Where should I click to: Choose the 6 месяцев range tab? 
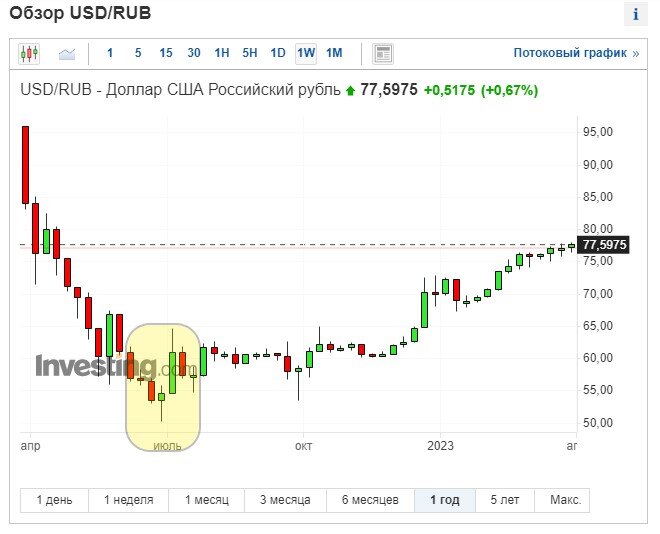[x=370, y=500]
